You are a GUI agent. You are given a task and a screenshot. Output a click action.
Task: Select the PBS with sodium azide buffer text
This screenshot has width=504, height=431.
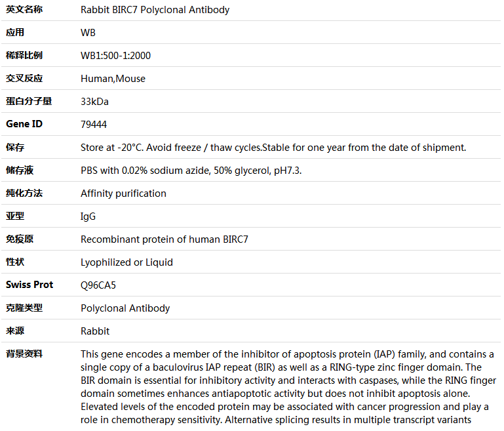coord(191,171)
